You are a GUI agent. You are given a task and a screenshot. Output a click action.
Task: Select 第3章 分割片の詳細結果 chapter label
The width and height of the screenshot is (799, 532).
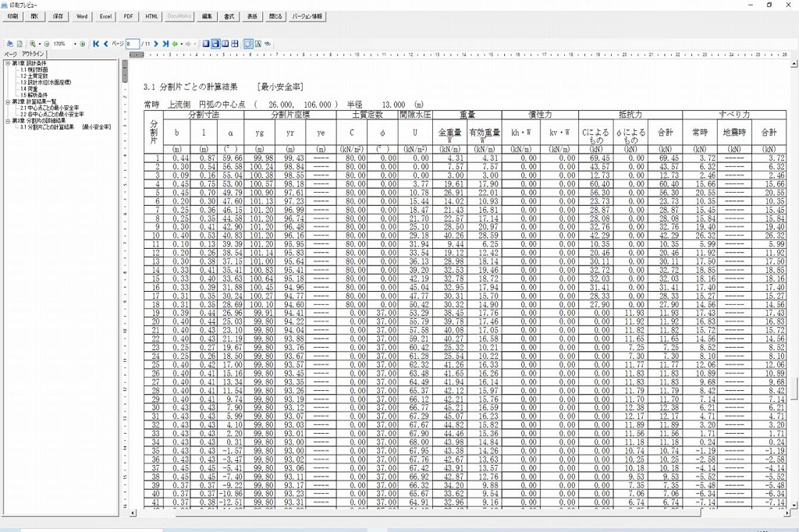(39, 121)
